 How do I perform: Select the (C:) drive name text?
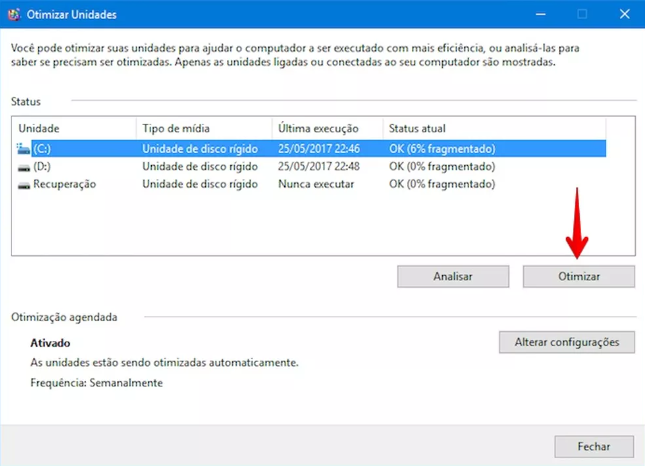tap(42, 148)
